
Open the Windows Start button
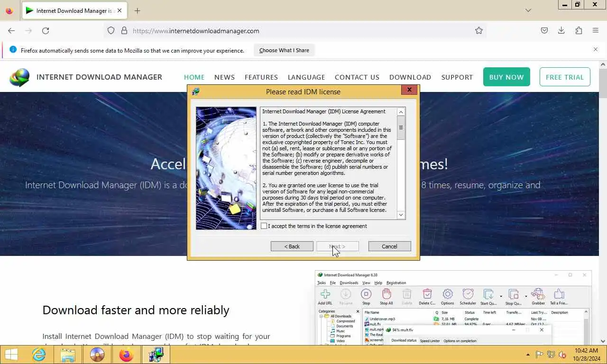coord(11,355)
